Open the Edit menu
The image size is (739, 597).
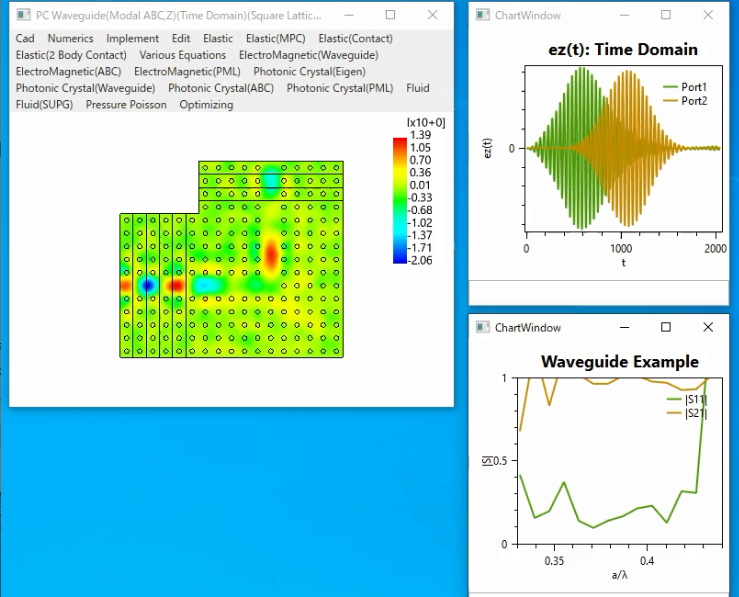[x=181, y=39]
